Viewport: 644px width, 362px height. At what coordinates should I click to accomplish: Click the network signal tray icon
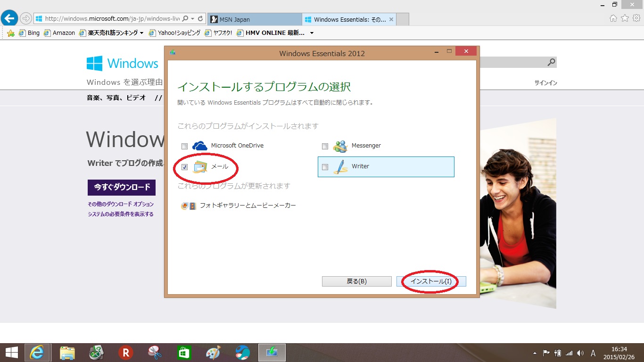point(569,353)
